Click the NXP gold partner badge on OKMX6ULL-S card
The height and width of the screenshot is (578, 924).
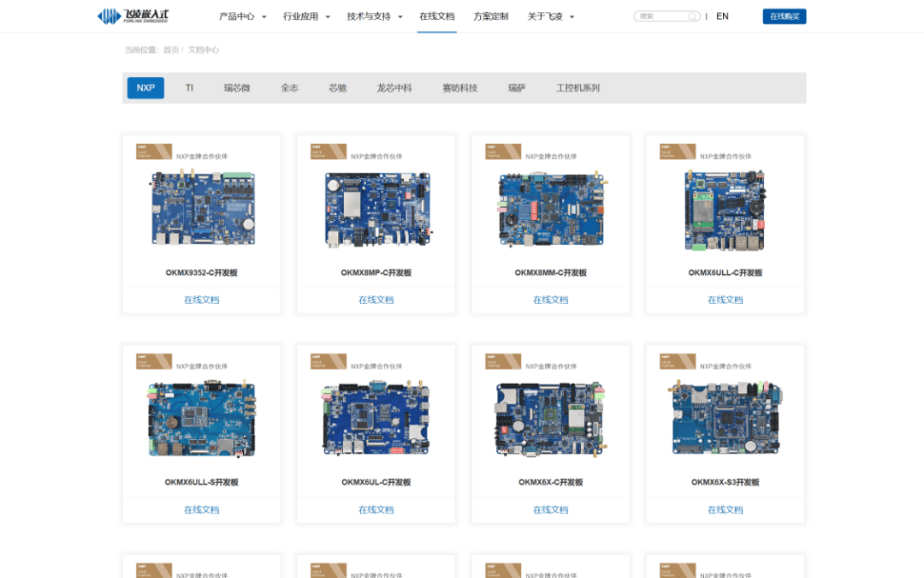point(154,361)
